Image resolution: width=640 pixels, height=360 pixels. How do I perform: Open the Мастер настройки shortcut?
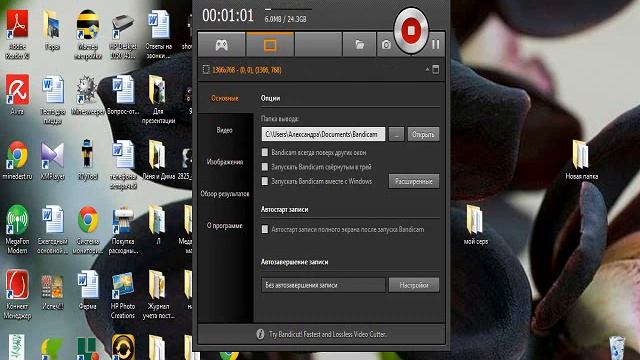[x=87, y=35]
